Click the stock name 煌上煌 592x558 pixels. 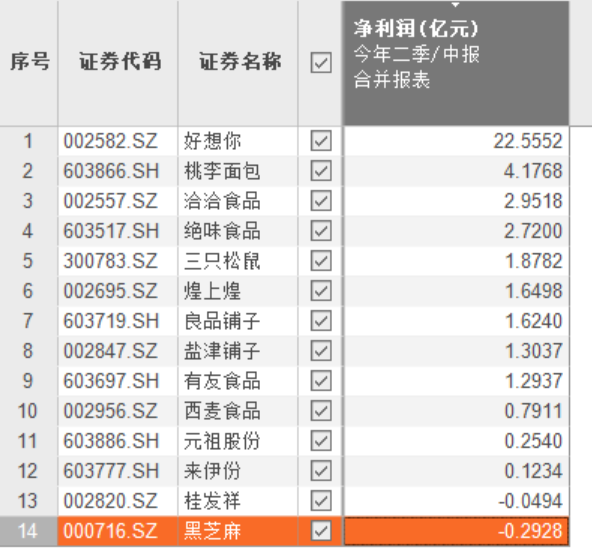(212, 291)
